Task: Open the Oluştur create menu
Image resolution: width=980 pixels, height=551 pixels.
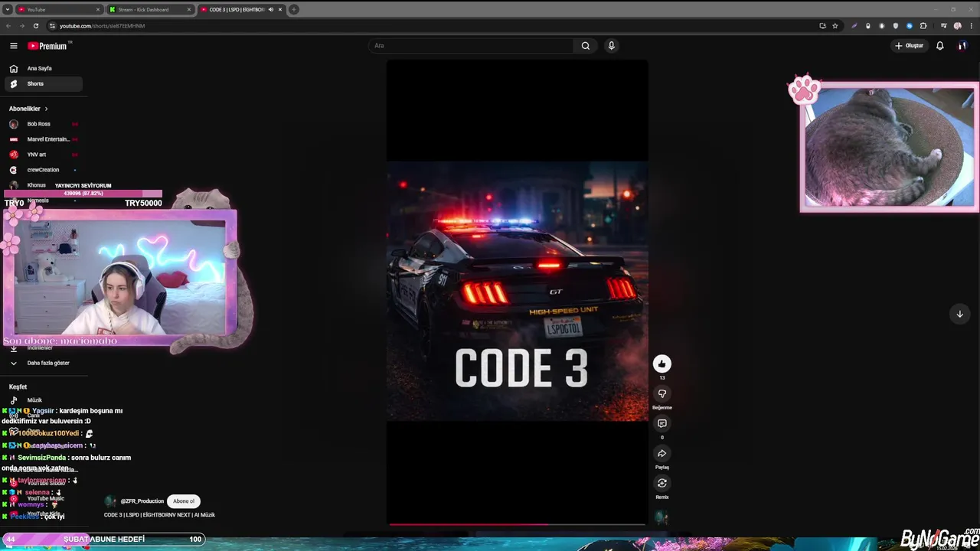Action: point(910,46)
